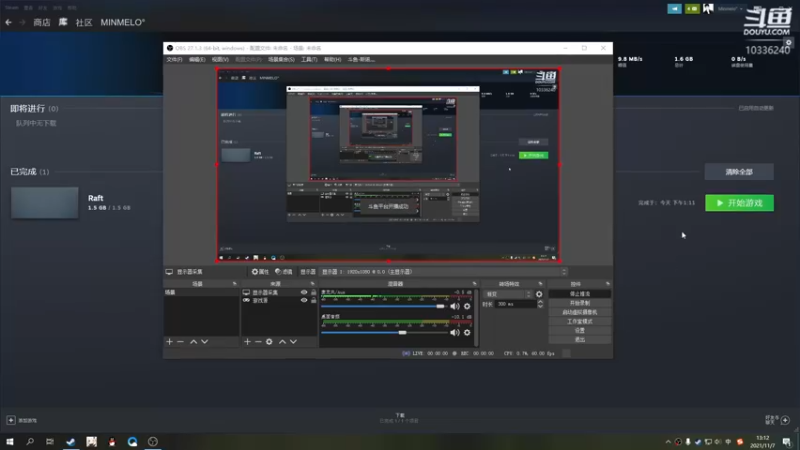Toggle studio mode in OBS controls
Image resolution: width=800 pixels, height=450 pixels.
click(x=580, y=321)
